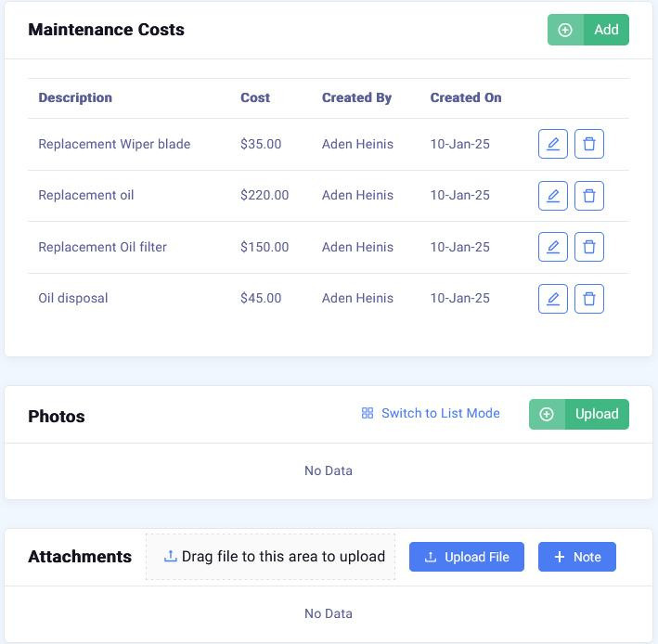Click the Upload File button
The width and height of the screenshot is (658, 644).
467,557
